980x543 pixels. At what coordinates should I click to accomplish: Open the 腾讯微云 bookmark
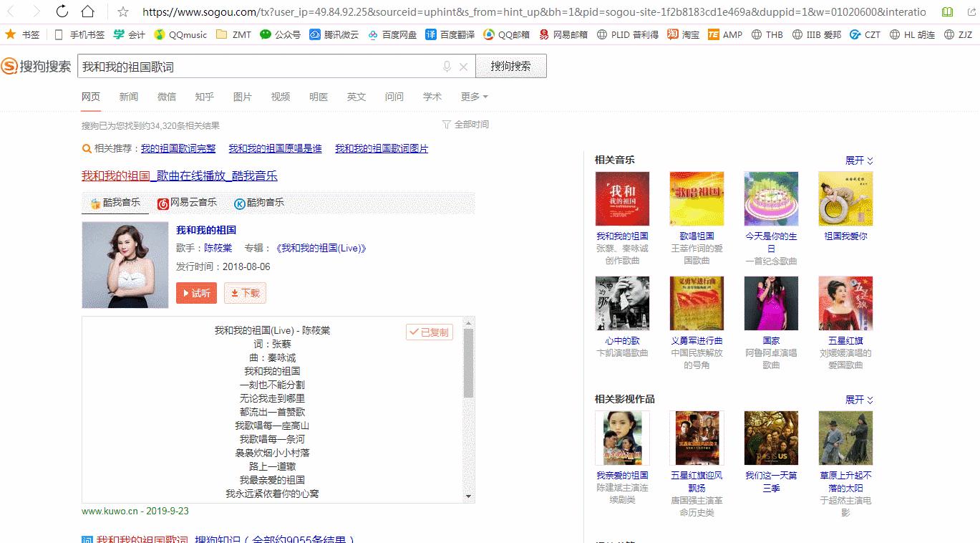(336, 34)
